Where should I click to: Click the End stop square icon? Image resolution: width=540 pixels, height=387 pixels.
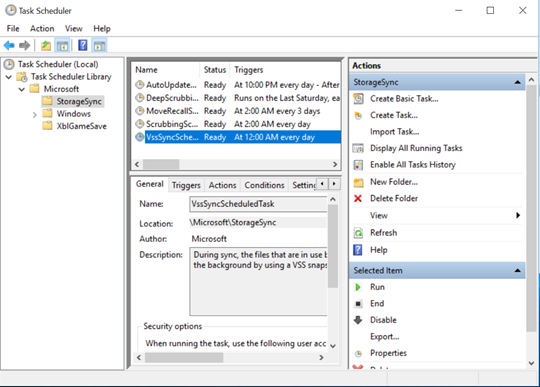358,304
